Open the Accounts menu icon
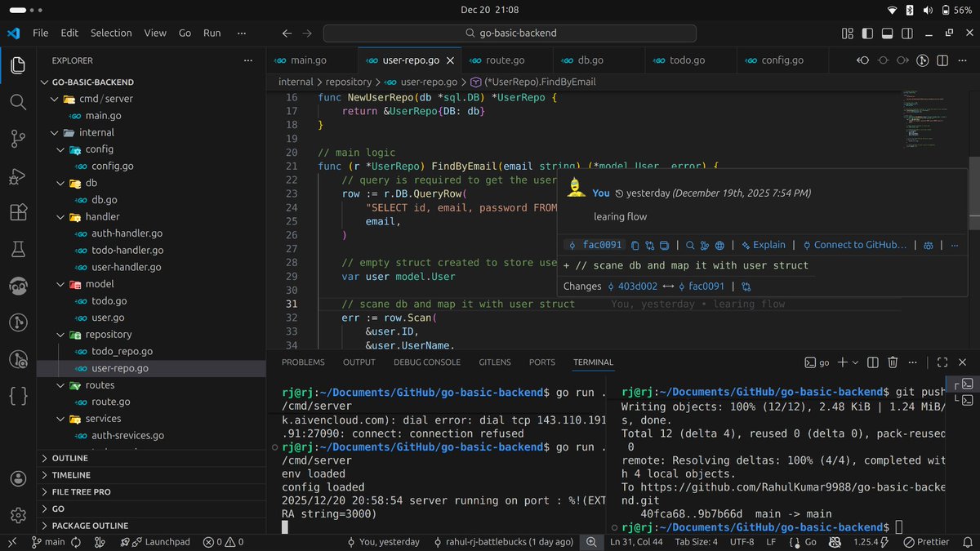 18,479
